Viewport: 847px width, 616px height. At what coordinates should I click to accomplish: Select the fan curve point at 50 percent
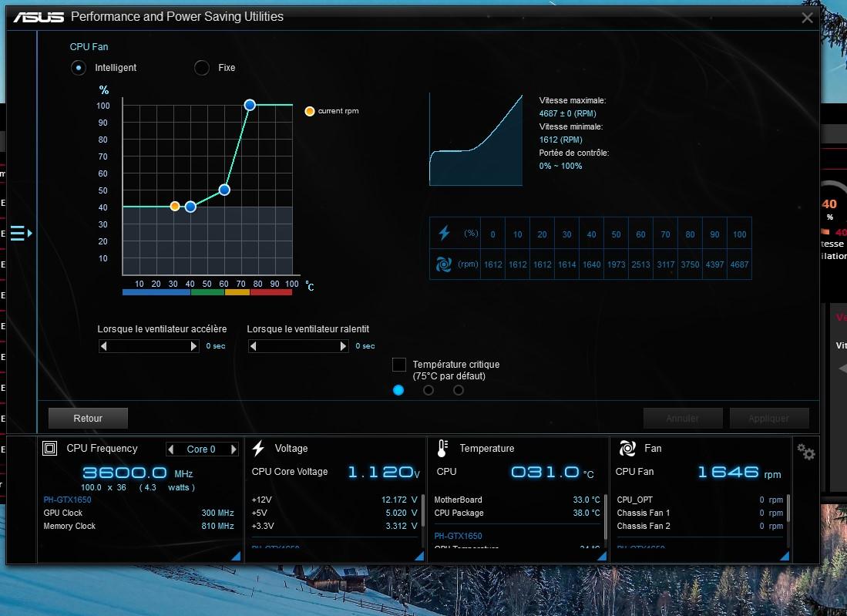tap(225, 190)
